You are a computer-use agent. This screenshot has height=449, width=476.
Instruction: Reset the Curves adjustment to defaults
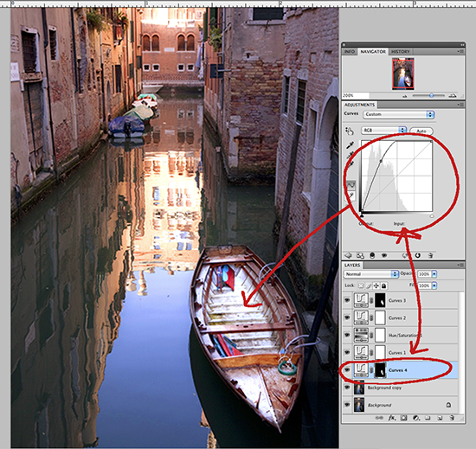pyautogui.click(x=418, y=255)
